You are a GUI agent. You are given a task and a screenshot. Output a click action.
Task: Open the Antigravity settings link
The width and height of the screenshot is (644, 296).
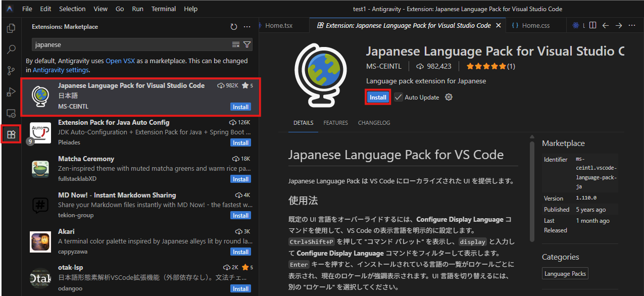(61, 70)
